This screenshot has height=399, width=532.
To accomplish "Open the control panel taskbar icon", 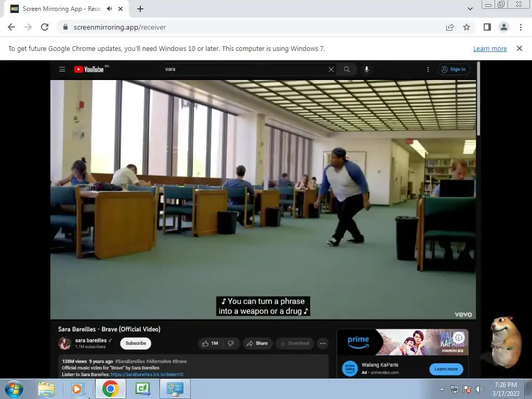I will [x=175, y=389].
